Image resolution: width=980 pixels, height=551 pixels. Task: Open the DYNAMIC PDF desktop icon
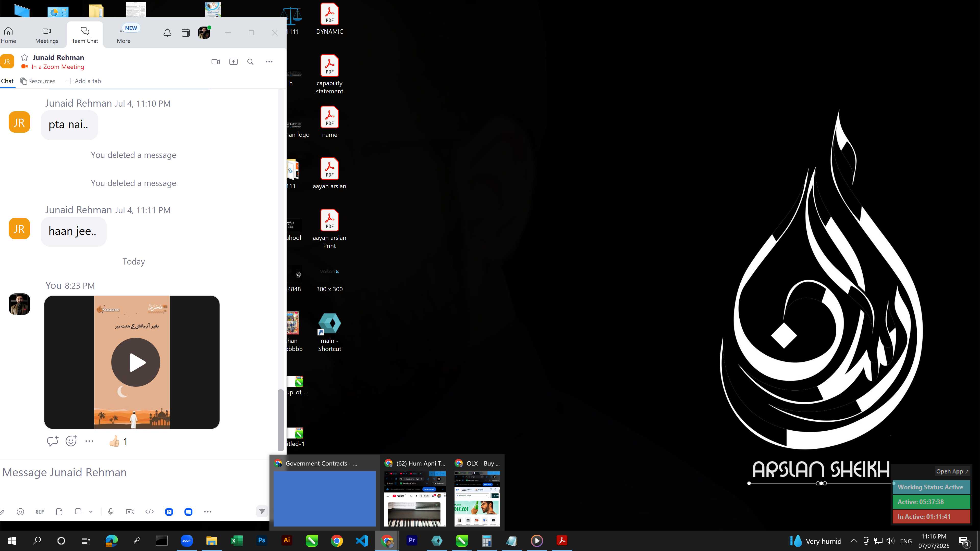tap(329, 19)
